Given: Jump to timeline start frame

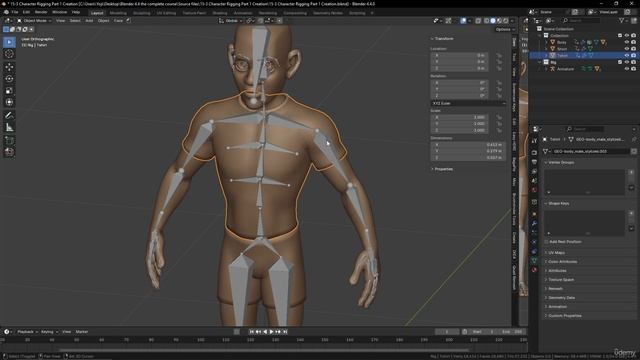Looking at the screenshot, I should coord(252,332).
